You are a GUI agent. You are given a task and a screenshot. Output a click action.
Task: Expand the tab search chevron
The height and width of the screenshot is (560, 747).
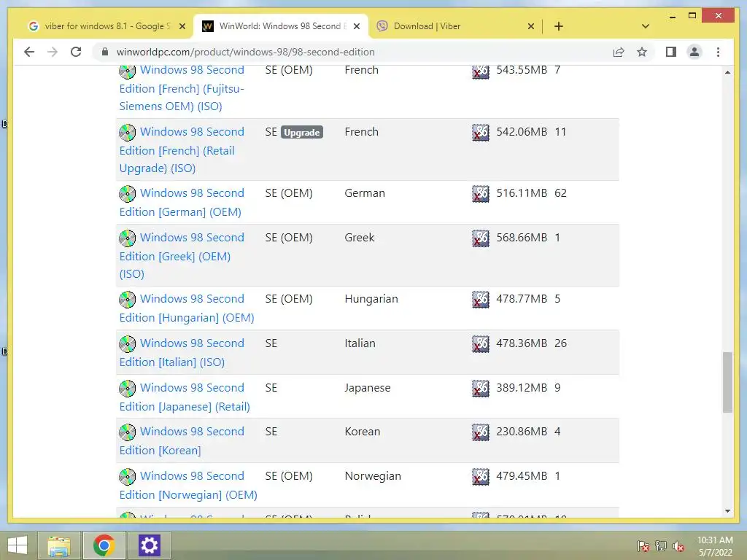646,26
